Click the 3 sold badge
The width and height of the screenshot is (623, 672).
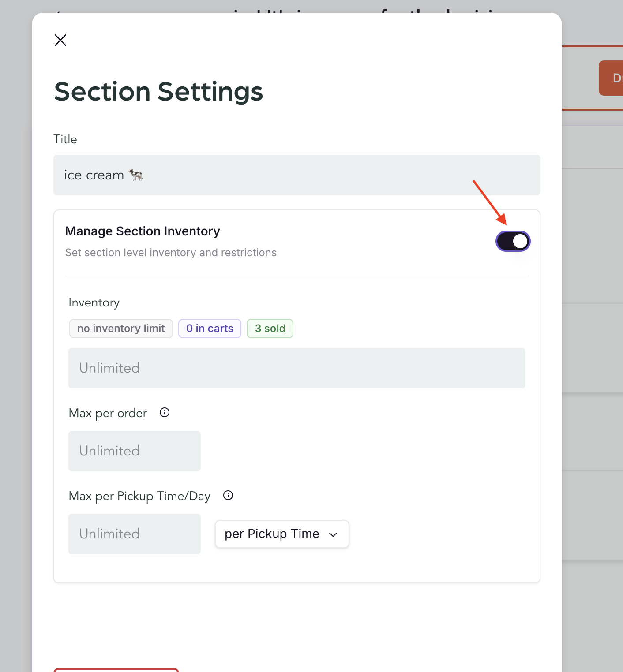point(270,329)
